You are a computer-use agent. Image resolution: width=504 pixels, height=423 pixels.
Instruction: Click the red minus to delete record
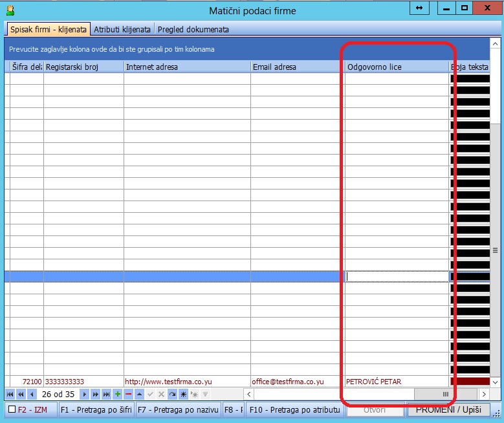[128, 394]
